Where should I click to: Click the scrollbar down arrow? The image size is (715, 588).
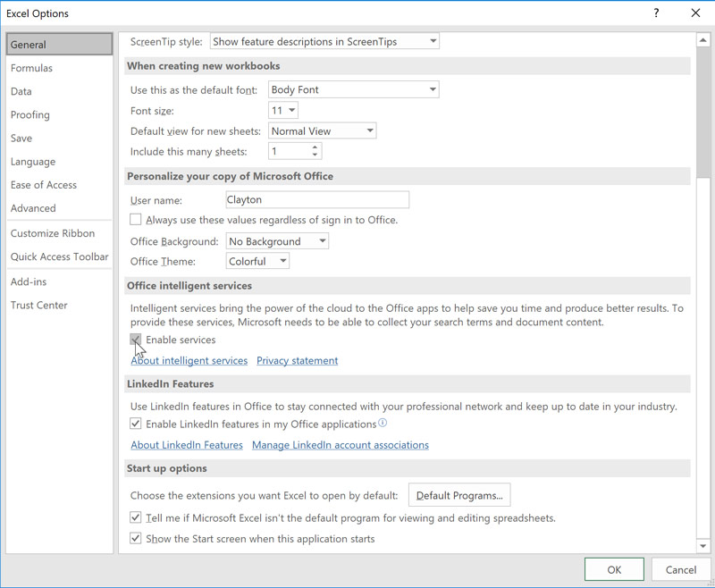[x=703, y=546]
